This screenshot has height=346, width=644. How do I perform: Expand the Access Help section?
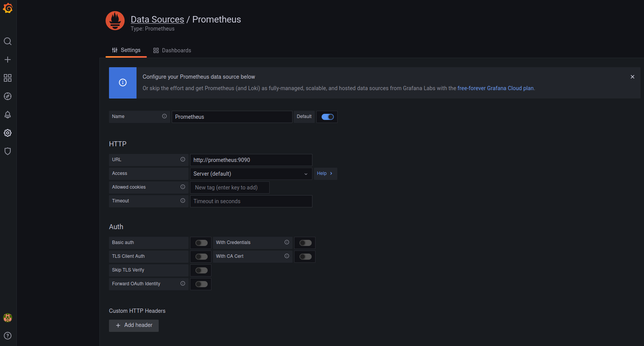click(x=325, y=173)
